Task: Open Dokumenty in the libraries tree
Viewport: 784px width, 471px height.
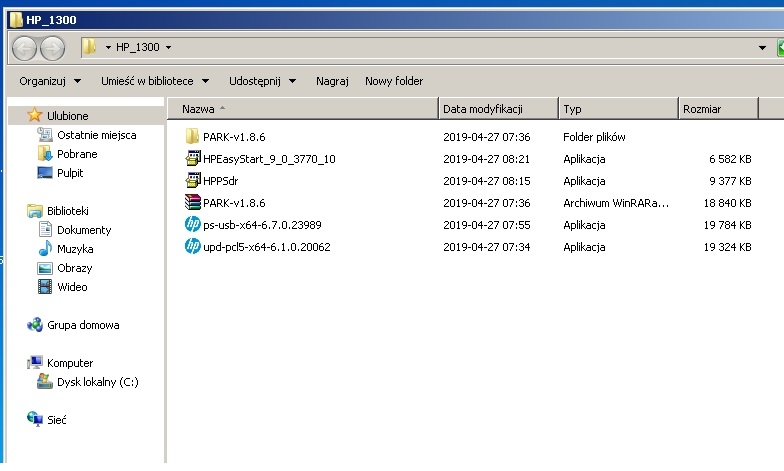Action: point(84,230)
